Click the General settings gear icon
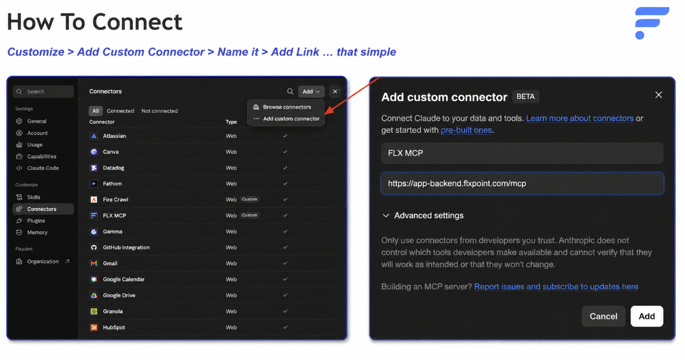The width and height of the screenshot is (685, 360). (19, 121)
